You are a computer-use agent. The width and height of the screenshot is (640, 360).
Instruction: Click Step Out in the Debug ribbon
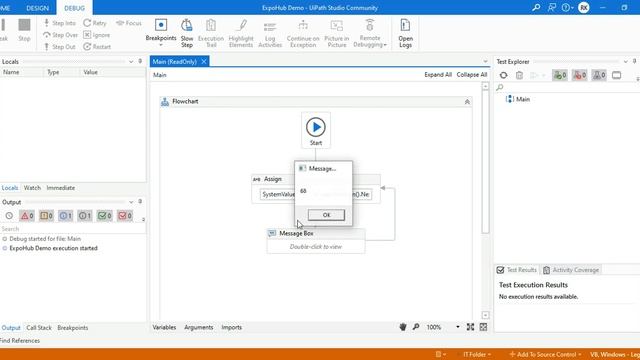click(60, 47)
